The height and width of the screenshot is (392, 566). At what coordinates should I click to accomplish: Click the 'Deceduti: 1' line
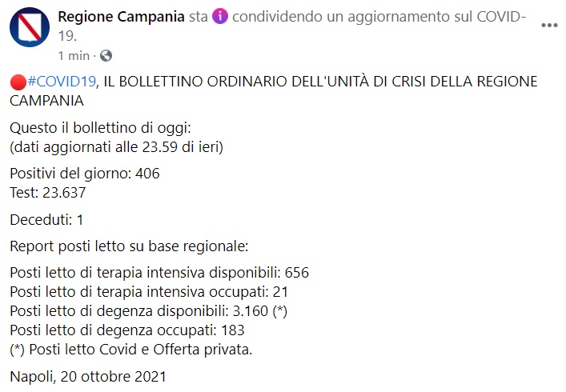46,220
